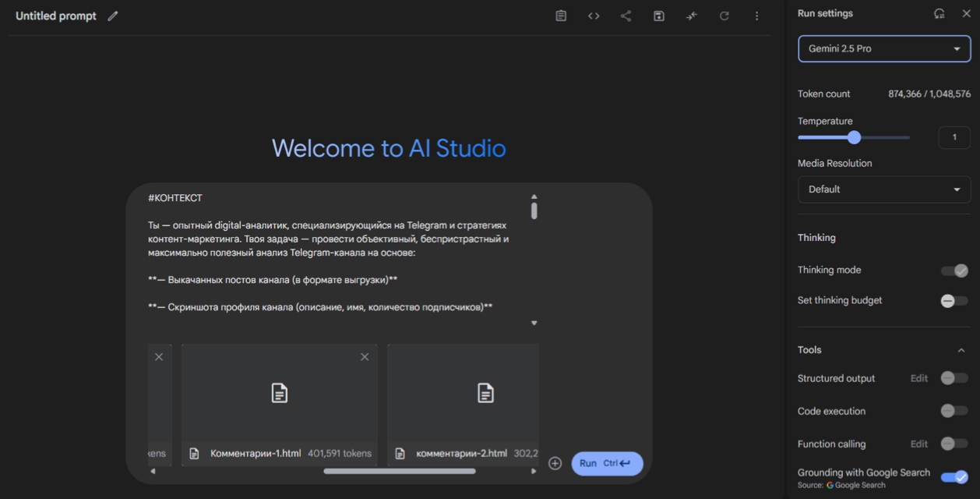Edit the Untitled prompt title with pencil icon
This screenshot has height=499, width=980.
pyautogui.click(x=113, y=16)
